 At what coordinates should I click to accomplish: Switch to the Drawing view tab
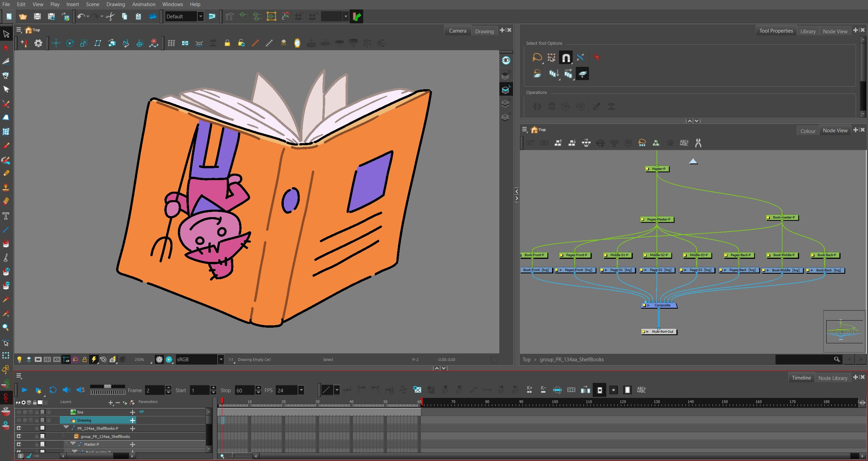coord(484,31)
